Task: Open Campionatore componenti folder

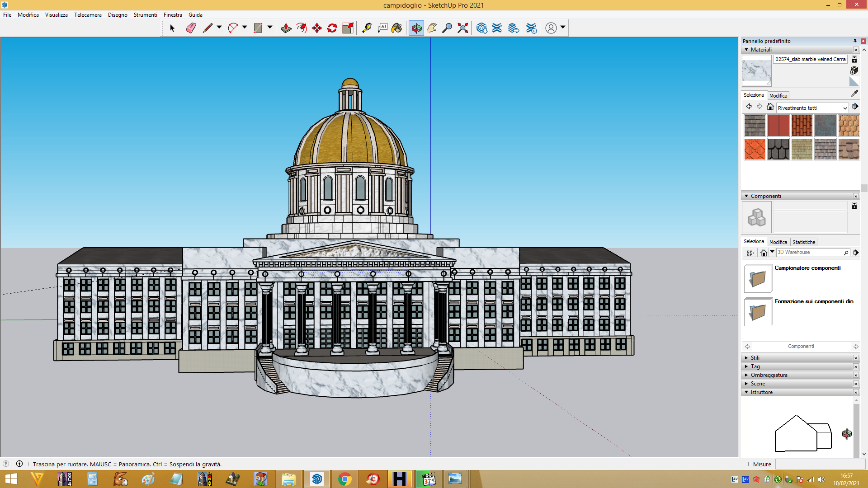Action: coord(758,278)
